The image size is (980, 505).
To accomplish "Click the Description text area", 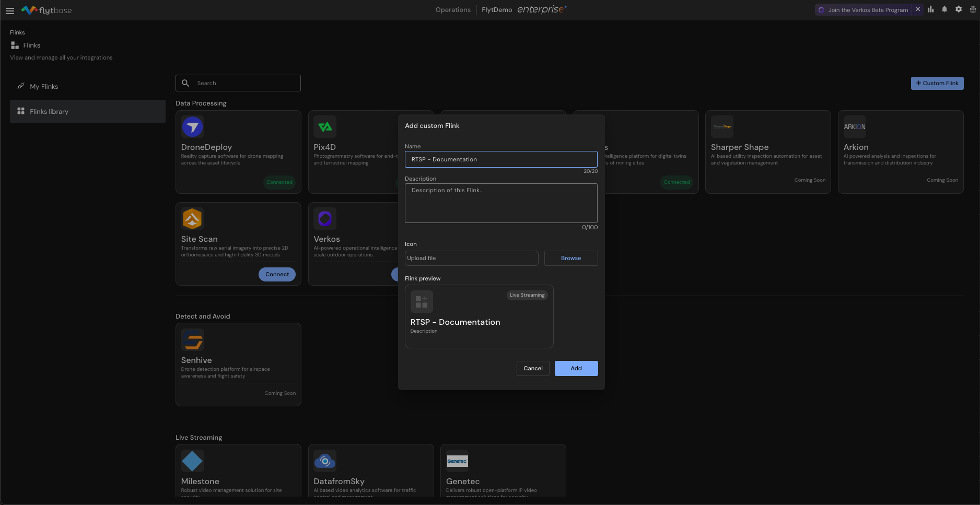I will (x=501, y=203).
